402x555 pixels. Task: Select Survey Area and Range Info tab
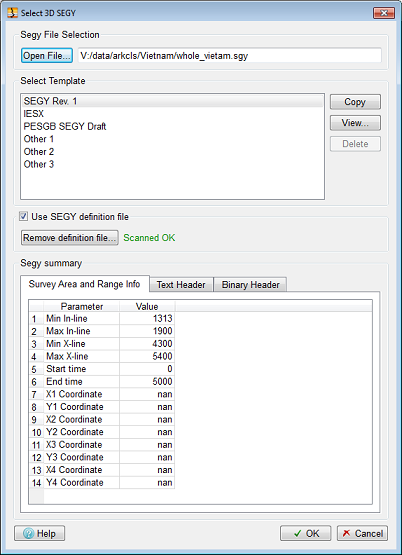coord(85,284)
